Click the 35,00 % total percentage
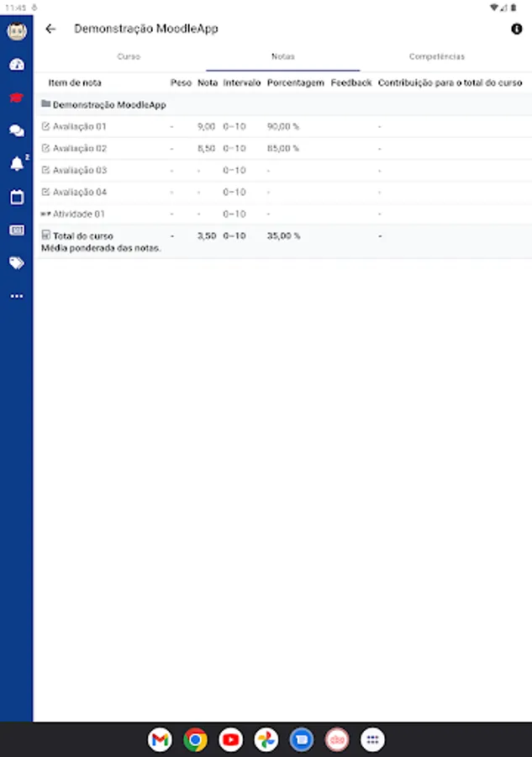Viewport: 532px width, 757px height. click(283, 236)
